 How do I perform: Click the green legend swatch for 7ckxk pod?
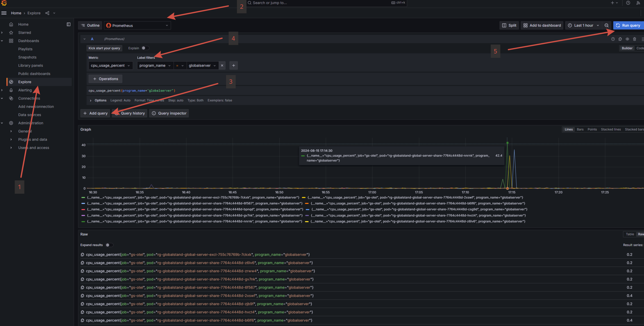click(x=83, y=198)
